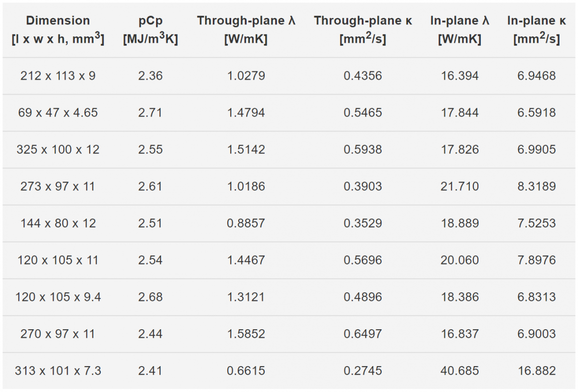The image size is (578, 392).
Task: Click the 313 x 101 x 7.3 cell
Action: tap(58, 371)
